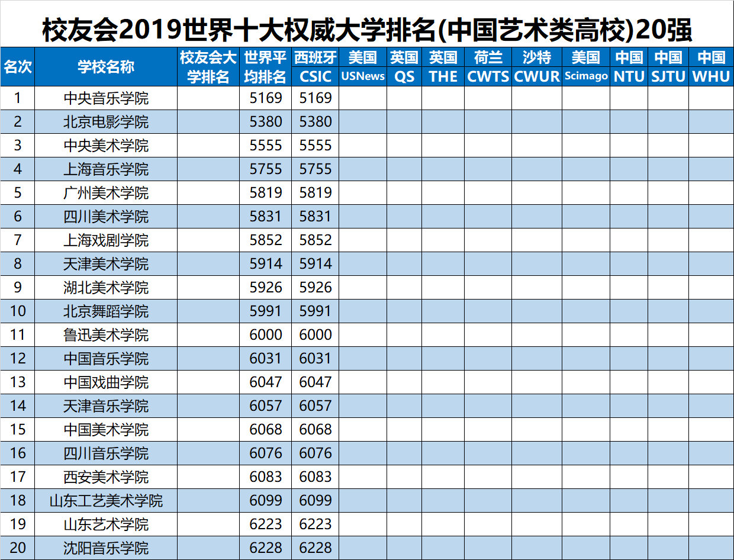Select the cell 上海音乐学院

(106, 169)
